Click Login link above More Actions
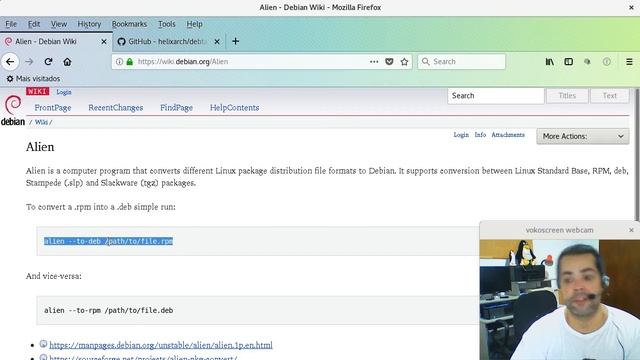This screenshot has height=360, width=640. pyautogui.click(x=461, y=135)
